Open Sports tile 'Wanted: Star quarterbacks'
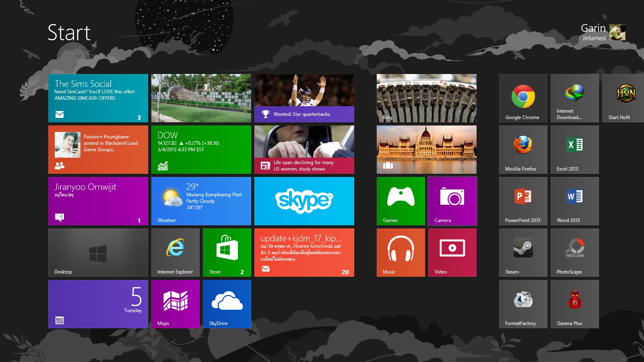 [304, 98]
